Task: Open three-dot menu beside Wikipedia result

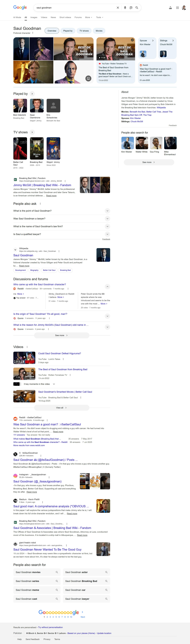Action: point(59,251)
